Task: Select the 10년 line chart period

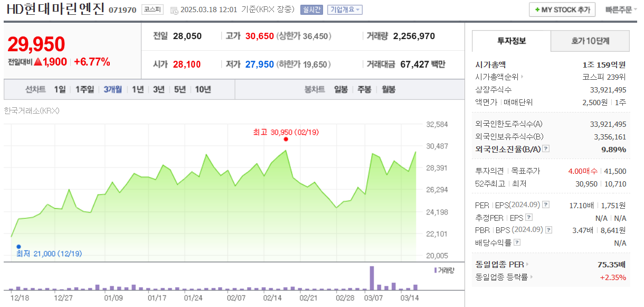Action: [x=203, y=89]
